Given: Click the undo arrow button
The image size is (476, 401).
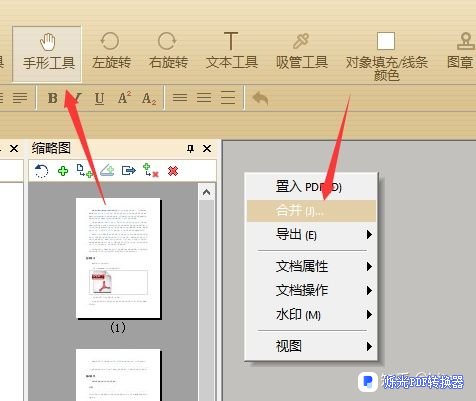Looking at the screenshot, I should (x=260, y=98).
